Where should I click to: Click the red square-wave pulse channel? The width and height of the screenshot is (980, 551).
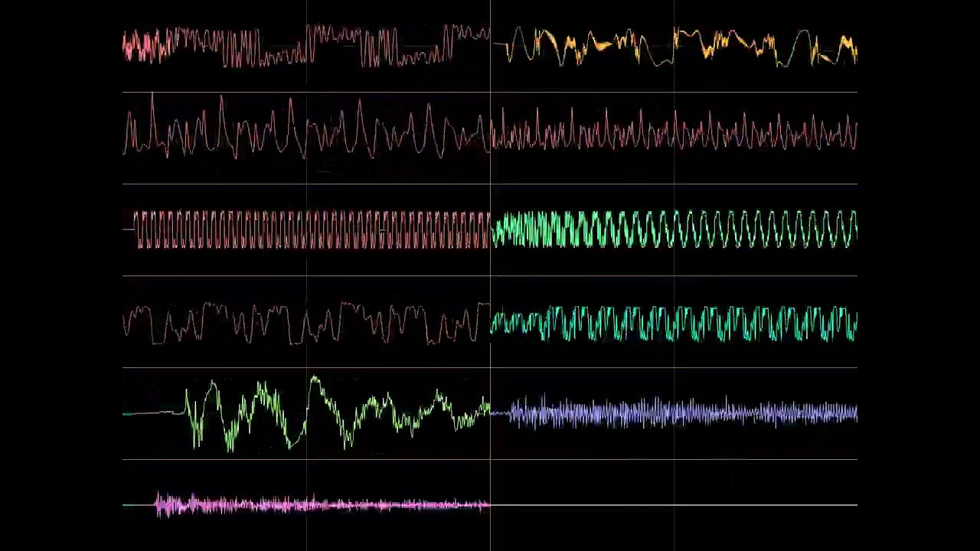click(x=306, y=230)
